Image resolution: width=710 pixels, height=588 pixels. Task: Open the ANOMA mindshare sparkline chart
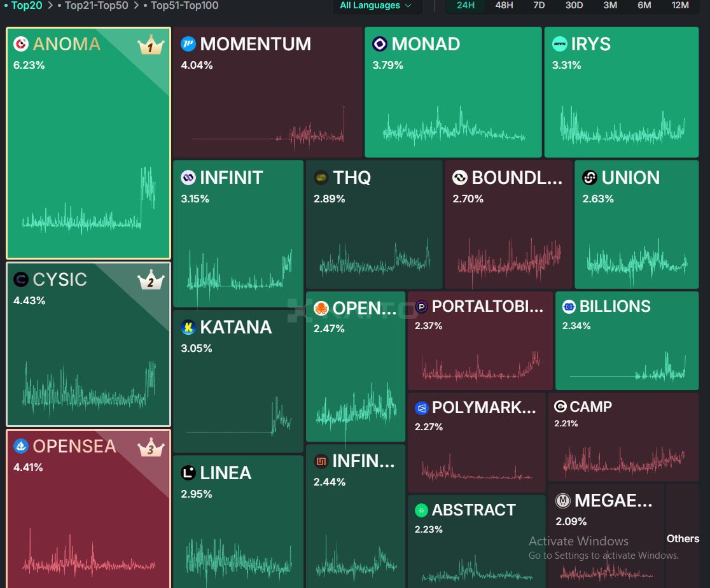point(89,200)
